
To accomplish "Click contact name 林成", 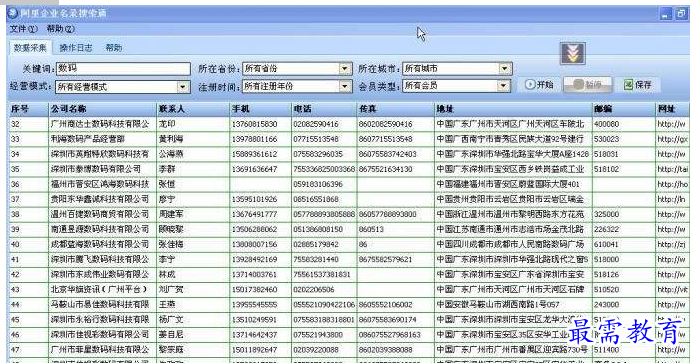I will (167, 275).
